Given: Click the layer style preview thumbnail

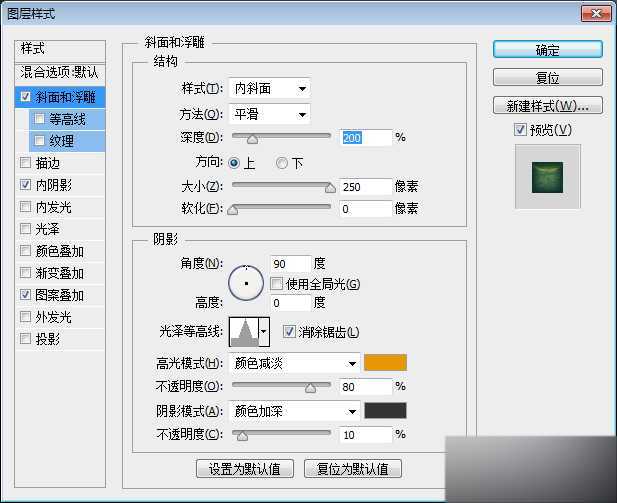Looking at the screenshot, I should point(547,177).
